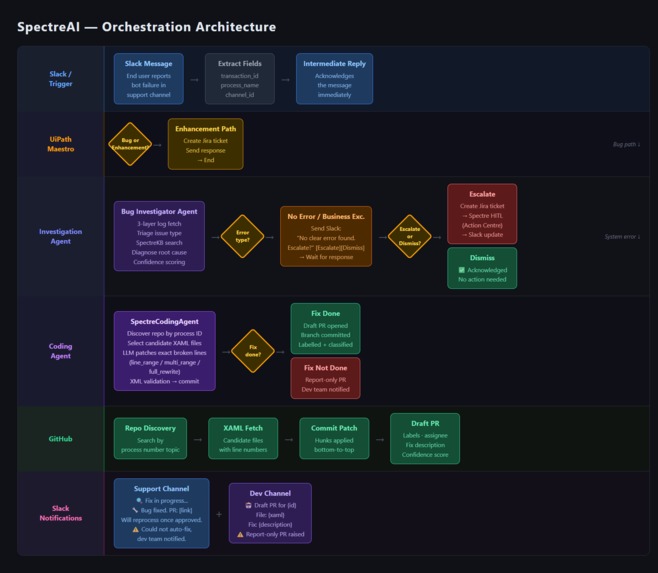Select the Fix Not Done node
Image resolution: width=658 pixels, height=573 pixels.
click(326, 378)
